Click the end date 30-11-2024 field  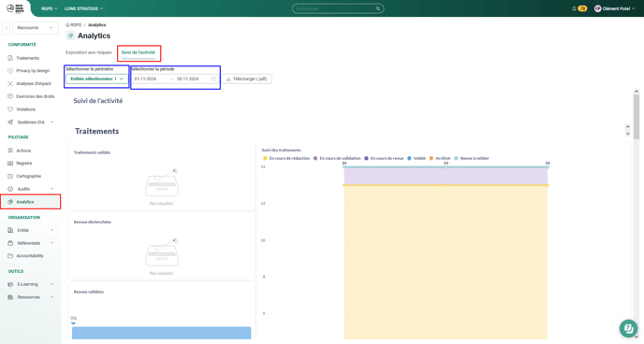(x=188, y=79)
